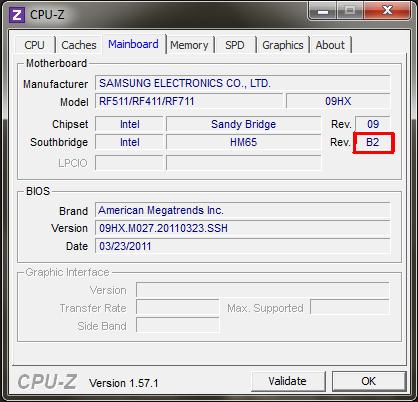Switch to the Graphics tab

(283, 45)
